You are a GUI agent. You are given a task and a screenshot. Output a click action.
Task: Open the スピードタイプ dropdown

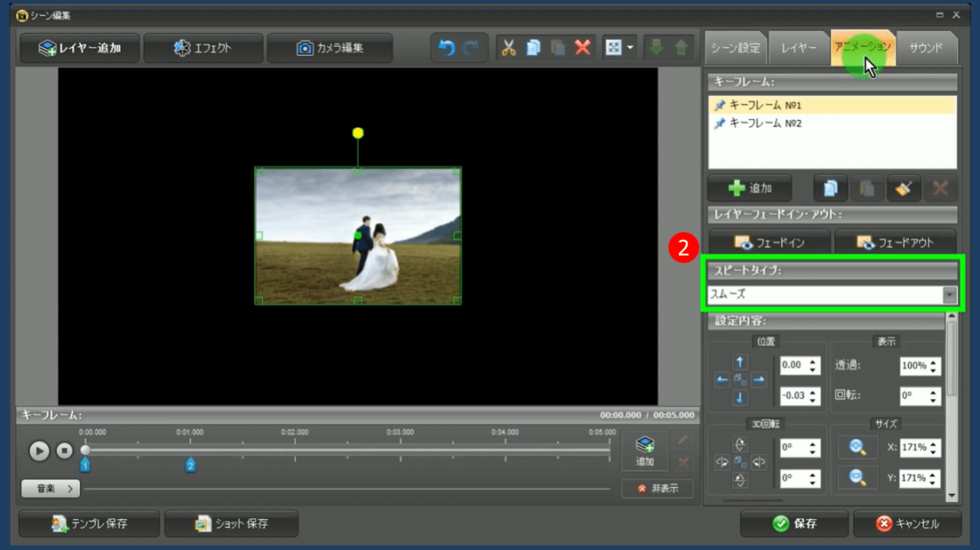click(950, 296)
